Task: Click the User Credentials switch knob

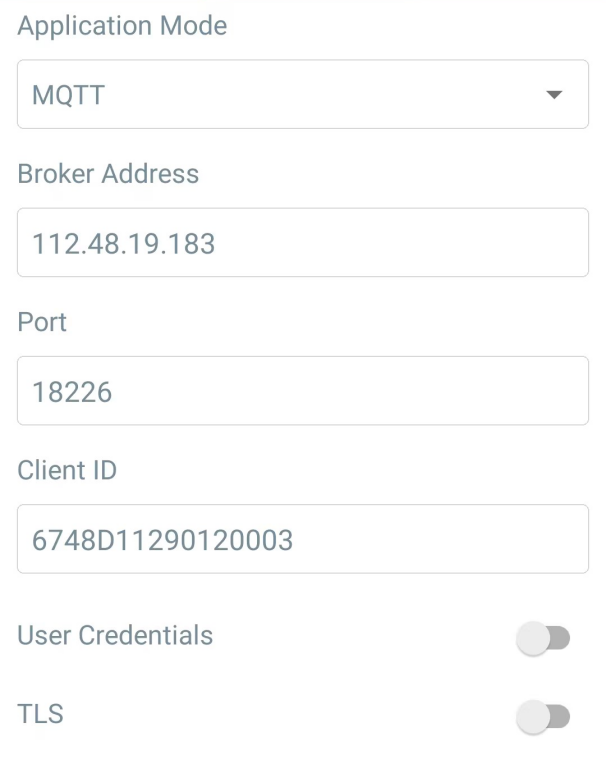Action: [533, 638]
